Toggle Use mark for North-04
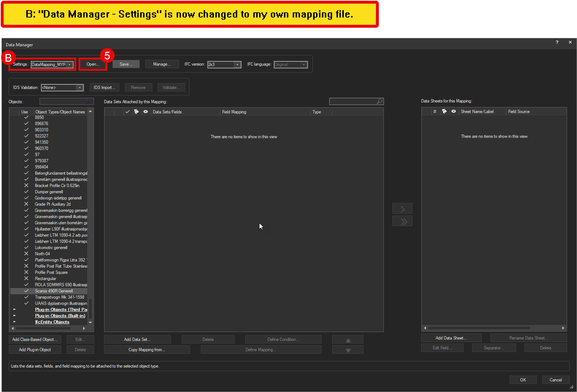Screen dimensions: 577x392 (x=26, y=254)
